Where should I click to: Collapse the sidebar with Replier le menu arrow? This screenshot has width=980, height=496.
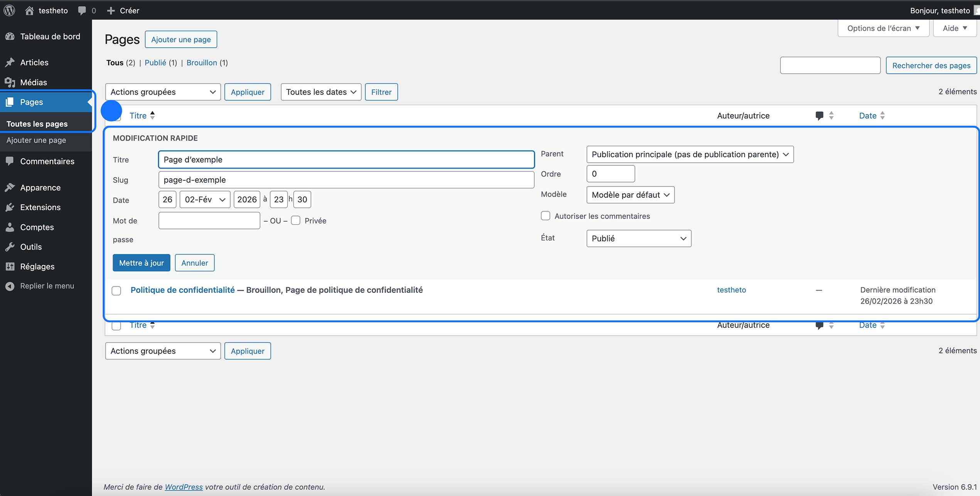10,286
